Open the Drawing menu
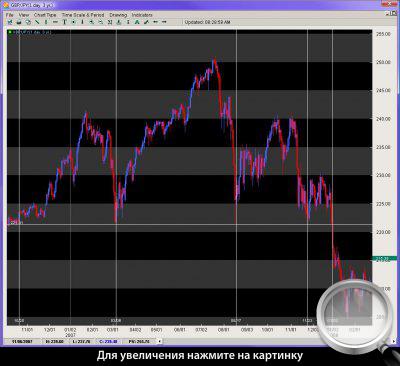Image resolution: width=400 pixels, height=366 pixels. pyautogui.click(x=118, y=15)
